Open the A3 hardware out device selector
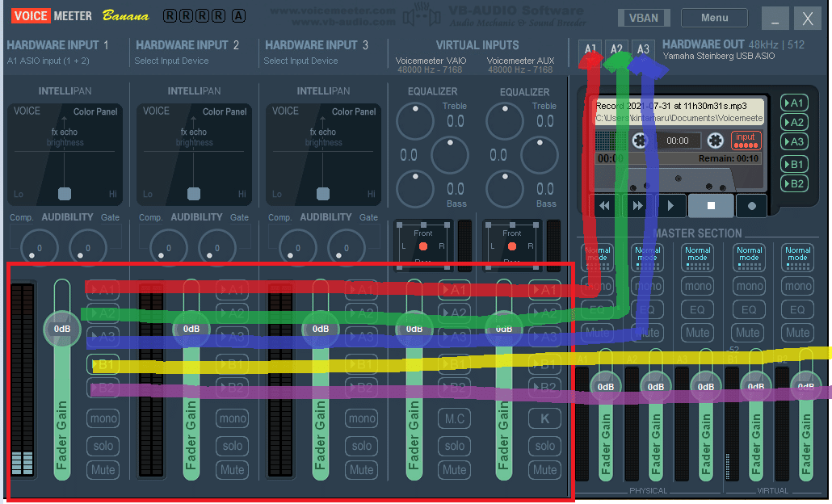Image resolution: width=832 pixels, height=504 pixels. 642,50
